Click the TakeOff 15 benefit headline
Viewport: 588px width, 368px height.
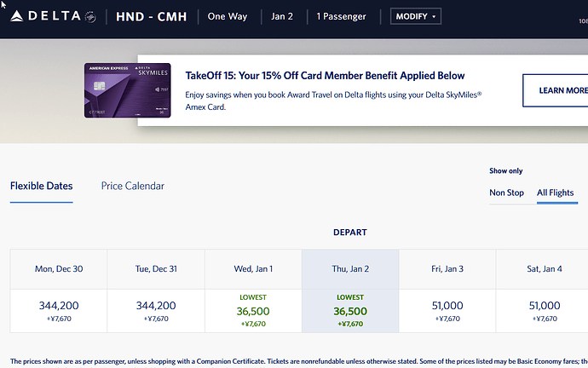[325, 76]
